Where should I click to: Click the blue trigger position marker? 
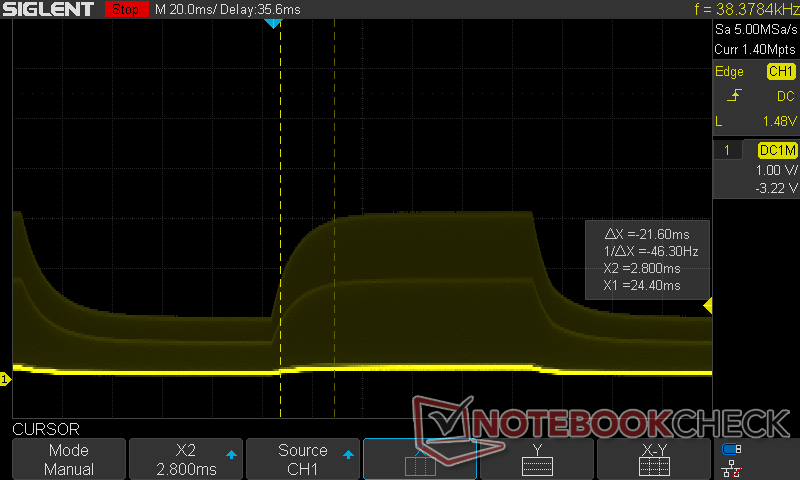point(273,23)
